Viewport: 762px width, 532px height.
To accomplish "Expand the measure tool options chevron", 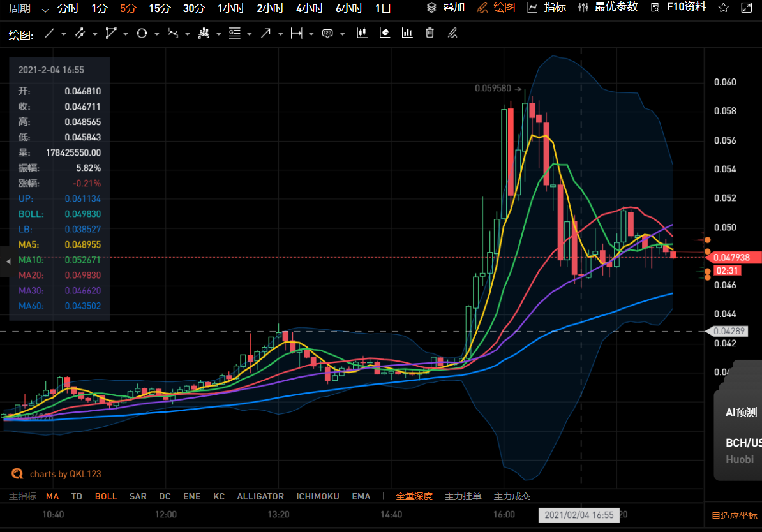I will (311, 33).
